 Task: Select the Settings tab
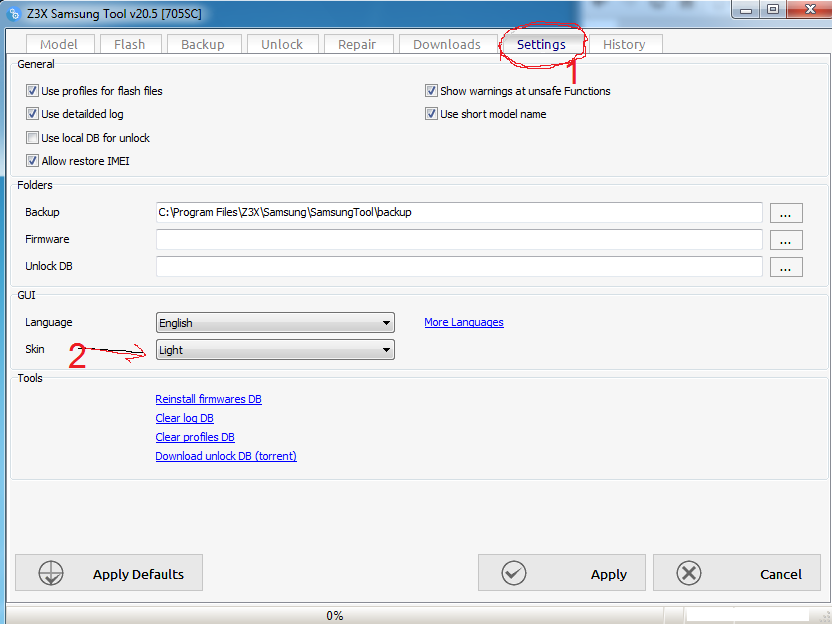point(541,44)
